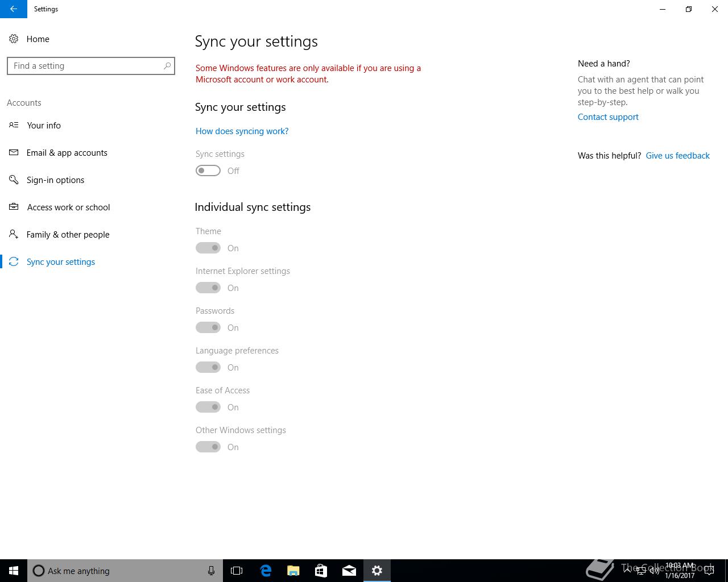This screenshot has height=582, width=728.
Task: Open Task View from the taskbar
Action: pyautogui.click(x=237, y=571)
